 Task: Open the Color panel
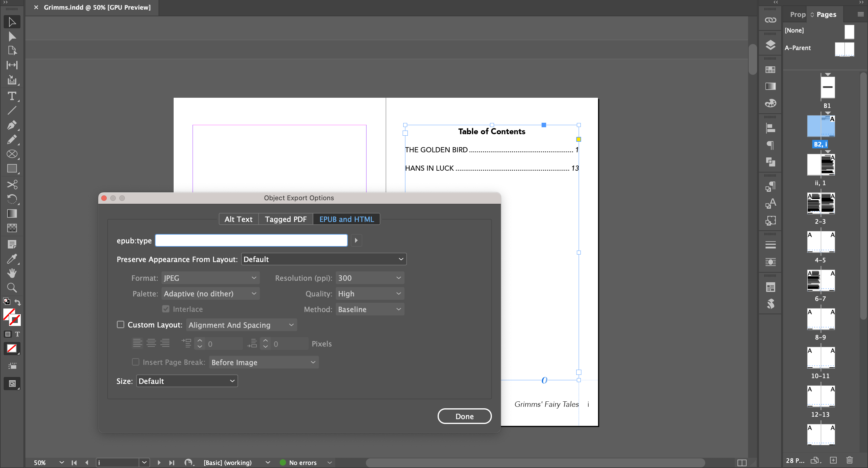pos(770,103)
